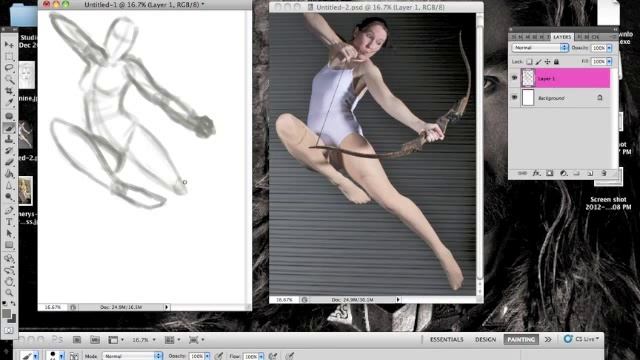Select the Path Selection tool
The height and width of the screenshot is (360, 640).
tap(9, 233)
